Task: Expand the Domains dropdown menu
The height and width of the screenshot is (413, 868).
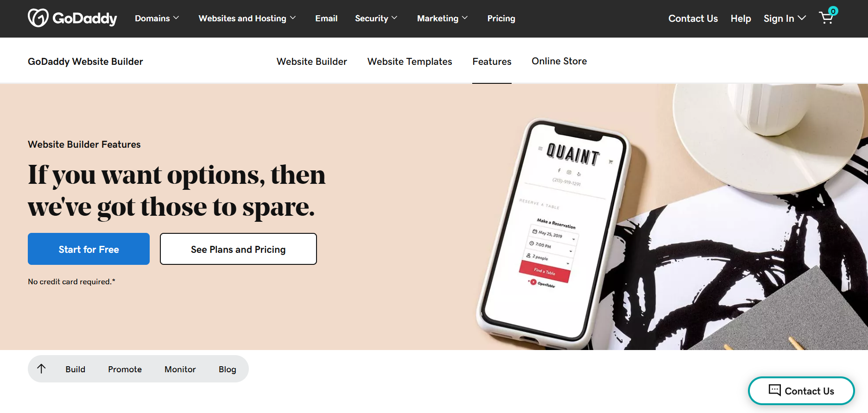Action: click(157, 19)
